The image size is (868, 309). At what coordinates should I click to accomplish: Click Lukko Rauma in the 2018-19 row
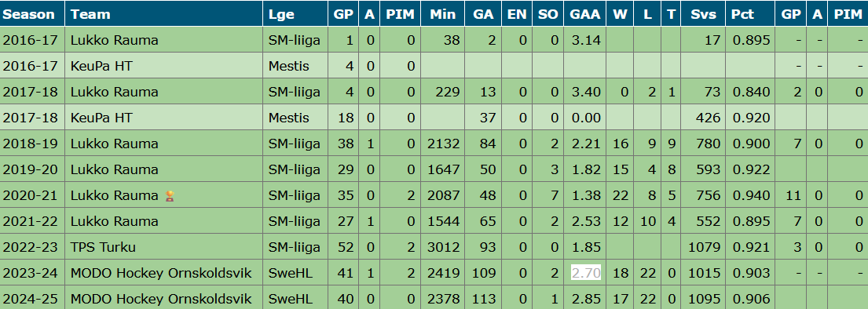coord(115,144)
